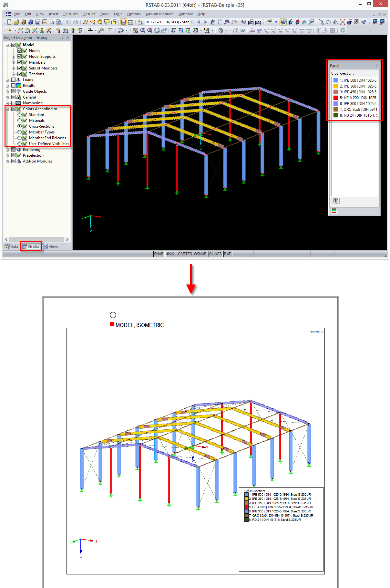This screenshot has width=390, height=588.
Task: Redo the last undone action
Action: [76, 22]
